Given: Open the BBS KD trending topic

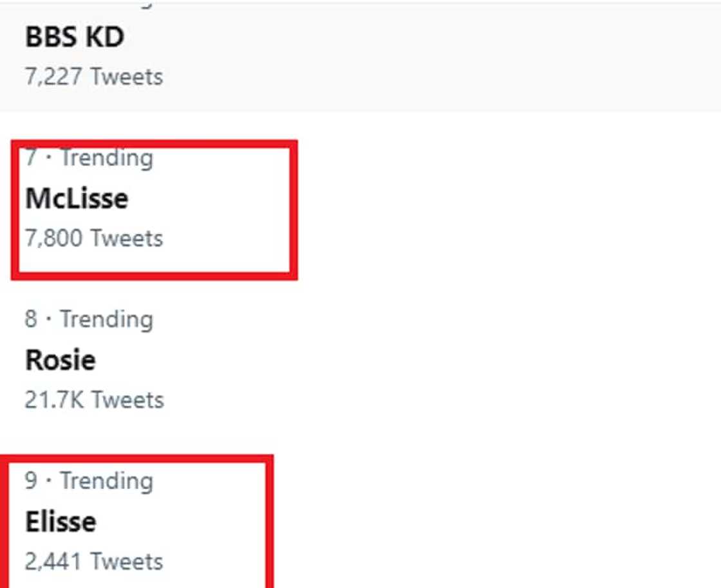Looking at the screenshot, I should point(74,37).
